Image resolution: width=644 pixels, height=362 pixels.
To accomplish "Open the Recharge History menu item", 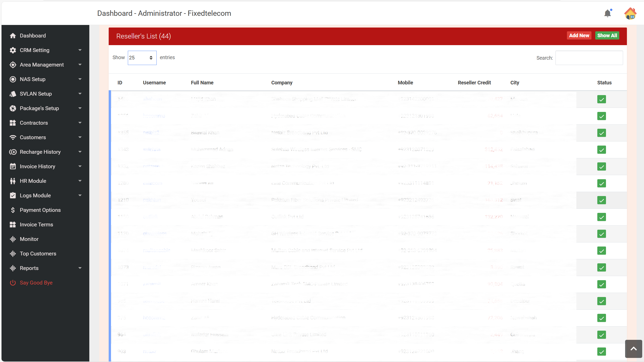I will coord(40,152).
